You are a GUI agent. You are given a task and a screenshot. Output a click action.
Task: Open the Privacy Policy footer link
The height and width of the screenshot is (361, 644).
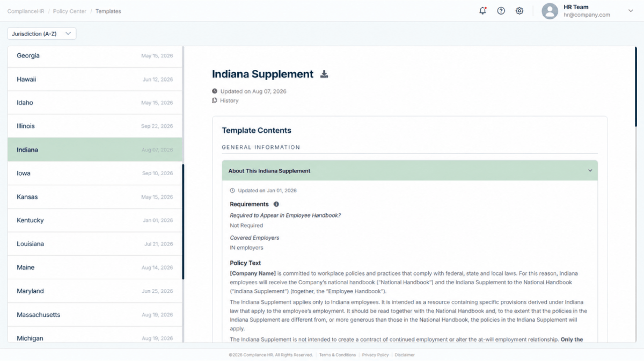tap(375, 355)
